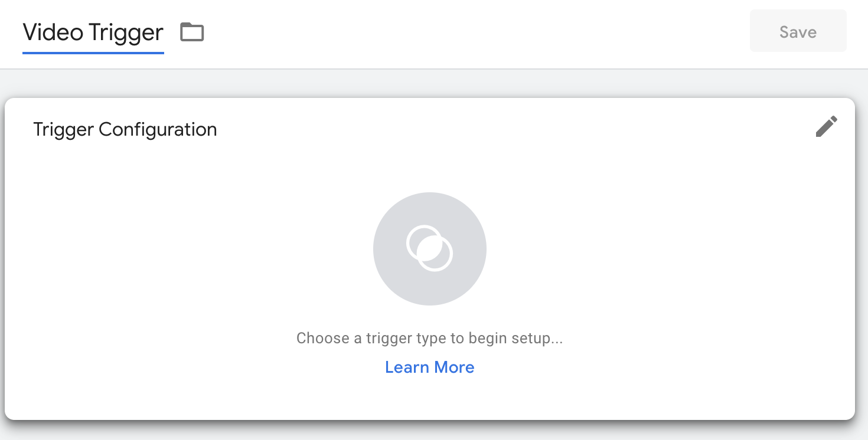Image resolution: width=868 pixels, height=440 pixels.
Task: Open the Learn More link
Action: click(429, 367)
